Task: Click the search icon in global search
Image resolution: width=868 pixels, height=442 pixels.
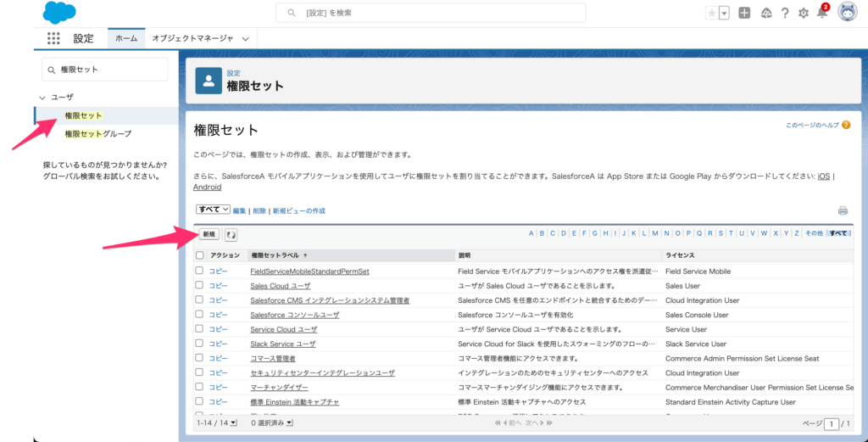Action: (x=292, y=13)
